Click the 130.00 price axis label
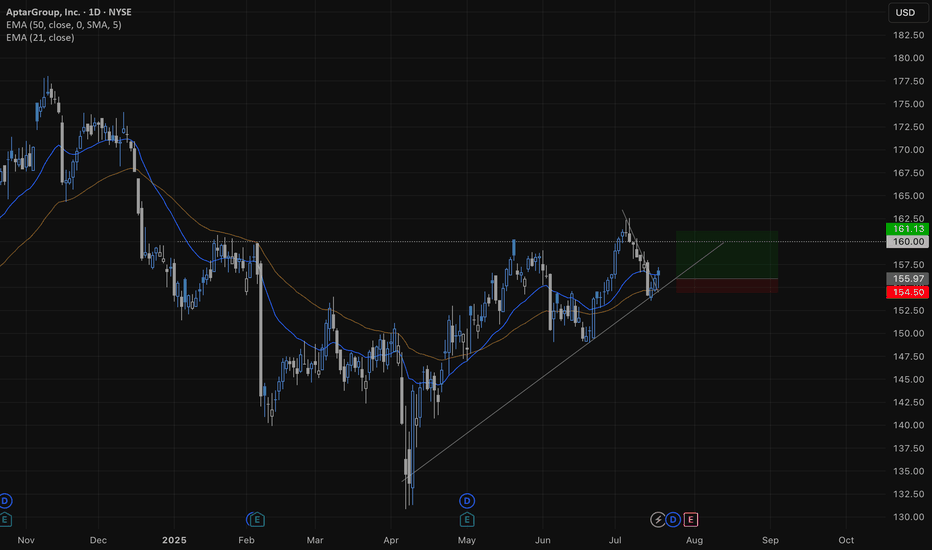Screen dimensions: 932x550 point(909,517)
